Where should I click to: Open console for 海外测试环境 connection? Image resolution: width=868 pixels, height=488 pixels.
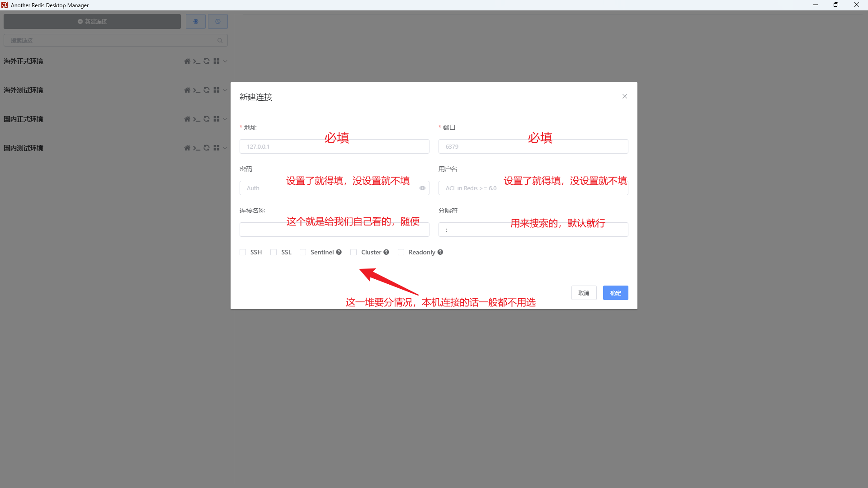197,90
